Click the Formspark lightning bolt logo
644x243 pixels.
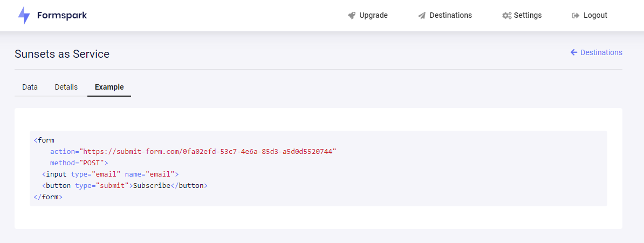24,16
